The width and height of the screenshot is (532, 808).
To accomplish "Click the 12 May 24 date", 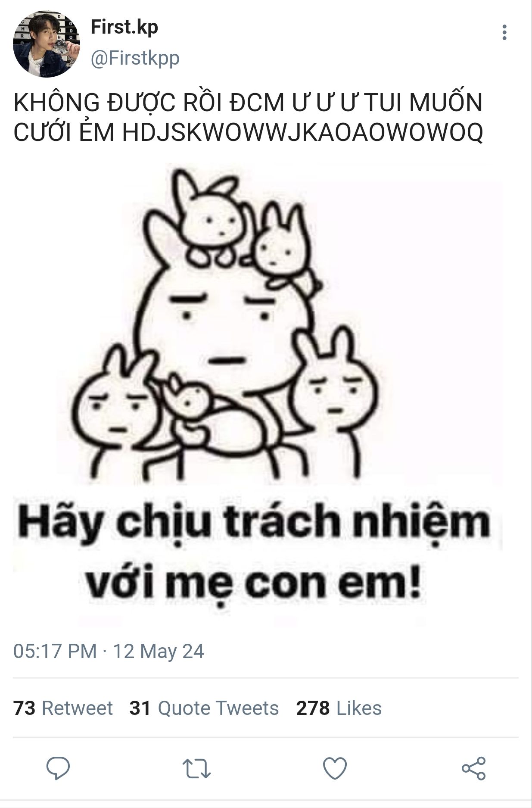I will [158, 651].
